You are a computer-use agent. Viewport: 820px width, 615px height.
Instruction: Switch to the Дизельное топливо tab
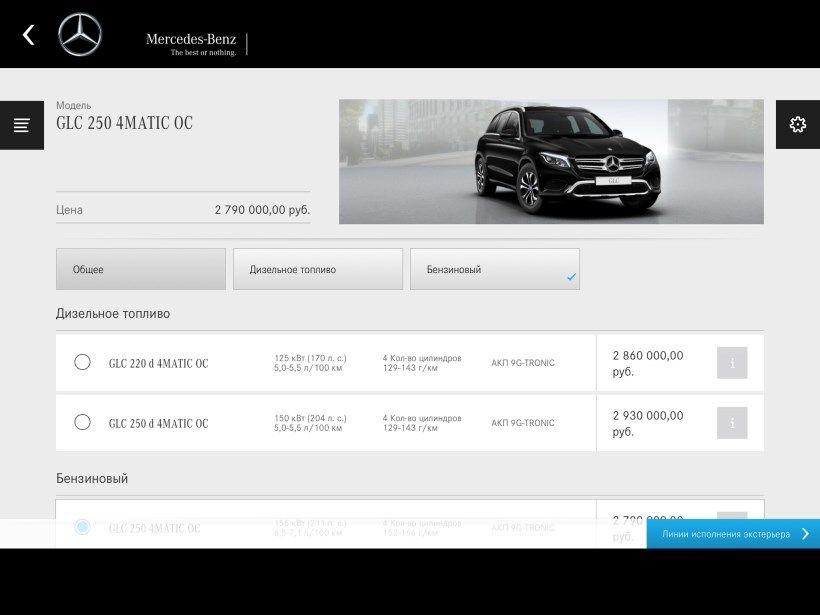coord(318,269)
